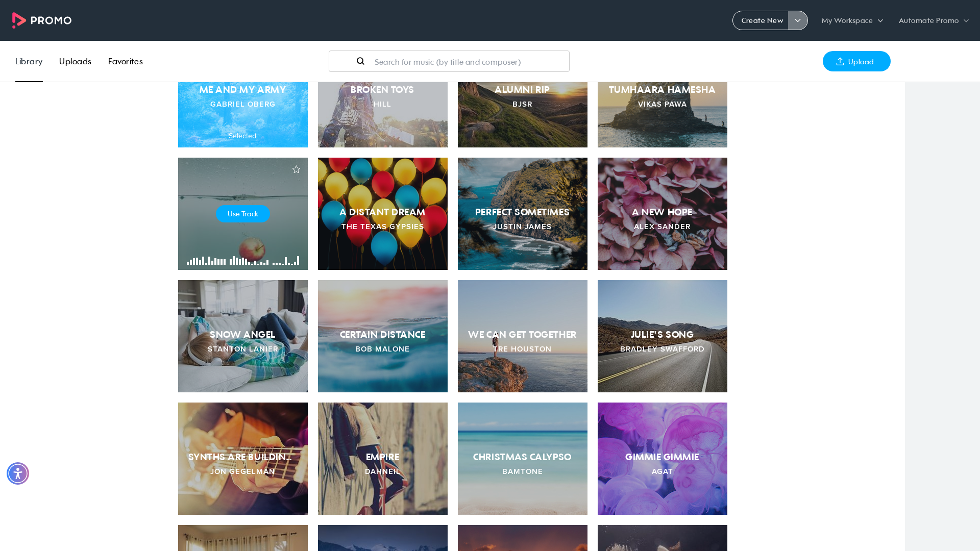980x551 pixels.
Task: Expand the Create New dropdown arrow
Action: (x=798, y=20)
